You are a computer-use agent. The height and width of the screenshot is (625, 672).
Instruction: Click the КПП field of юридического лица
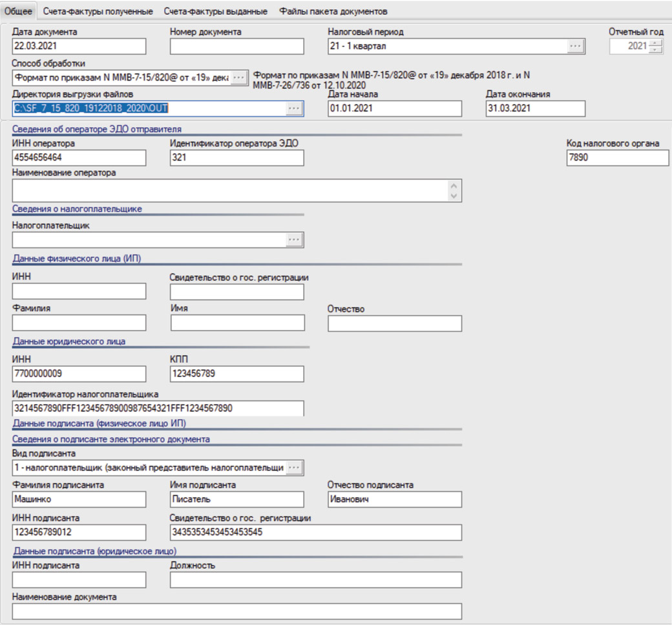236,374
